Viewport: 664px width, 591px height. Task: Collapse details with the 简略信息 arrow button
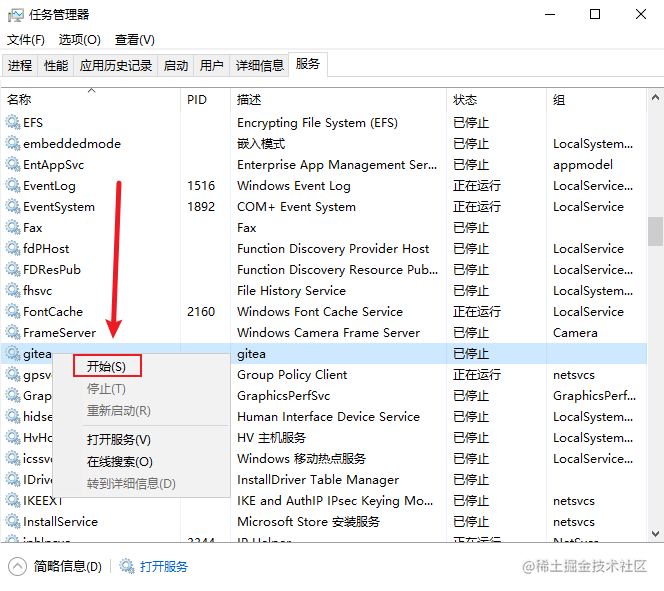point(17,566)
